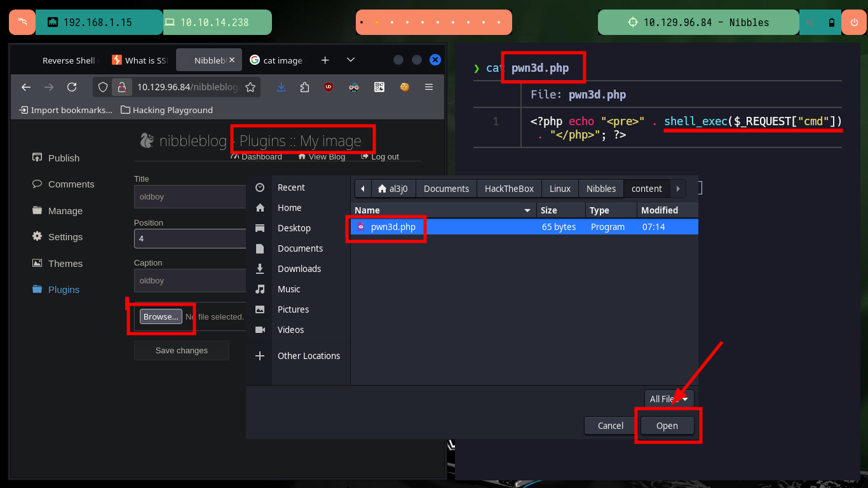Open the extensions puzzle piece icon
This screenshot has width=868, height=488.
(304, 87)
